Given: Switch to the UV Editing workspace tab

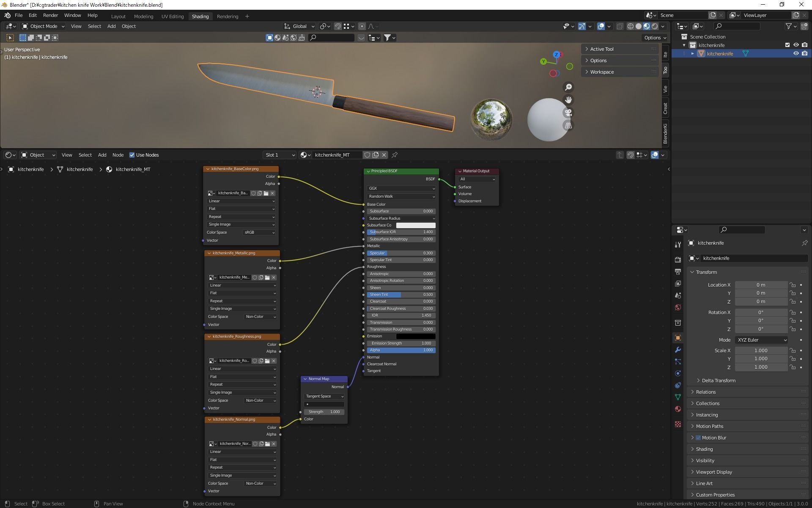Looking at the screenshot, I should pos(173,17).
